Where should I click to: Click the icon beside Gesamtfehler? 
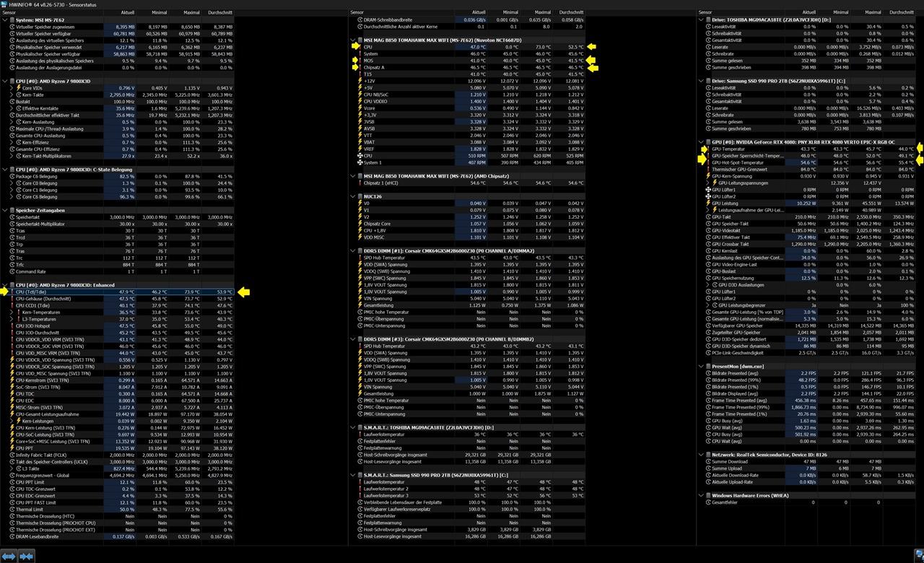[707, 502]
